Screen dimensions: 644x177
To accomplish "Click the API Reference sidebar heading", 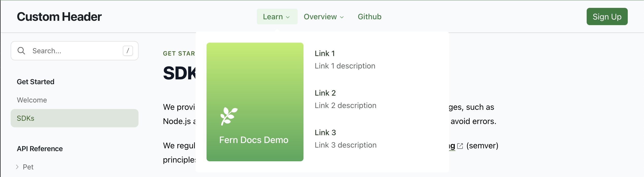I will (x=40, y=149).
